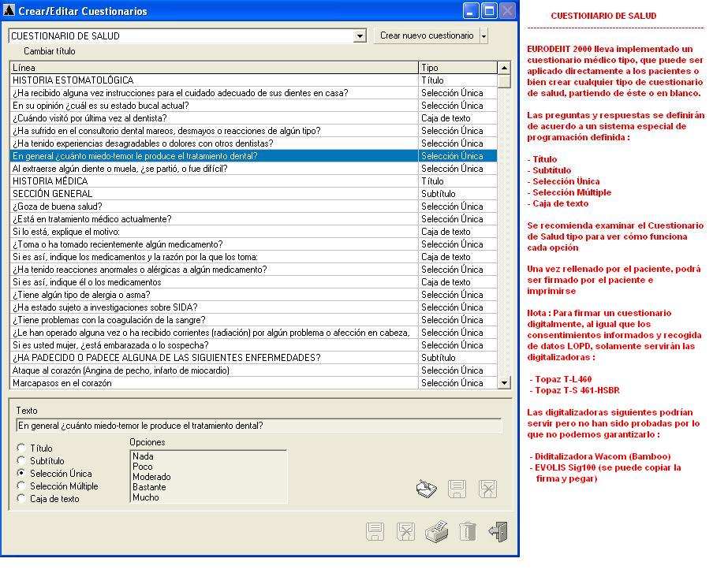Exit the window via door icon

(x=498, y=531)
